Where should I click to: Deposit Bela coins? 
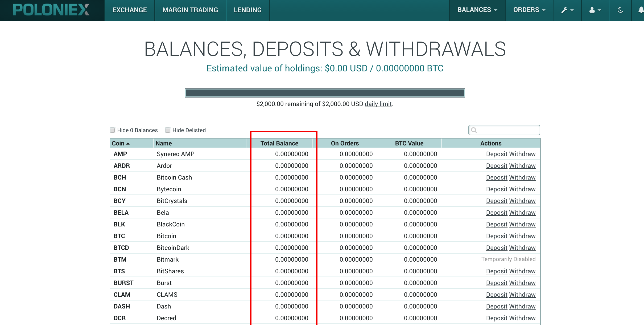[x=497, y=213]
